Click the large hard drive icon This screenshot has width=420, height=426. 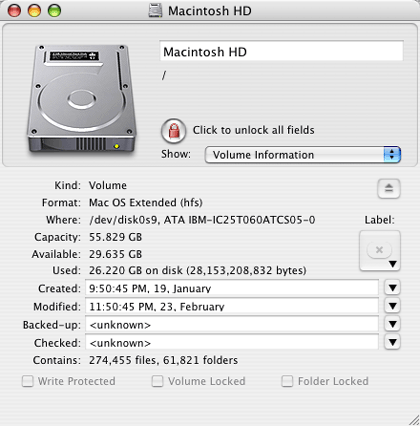(81, 99)
